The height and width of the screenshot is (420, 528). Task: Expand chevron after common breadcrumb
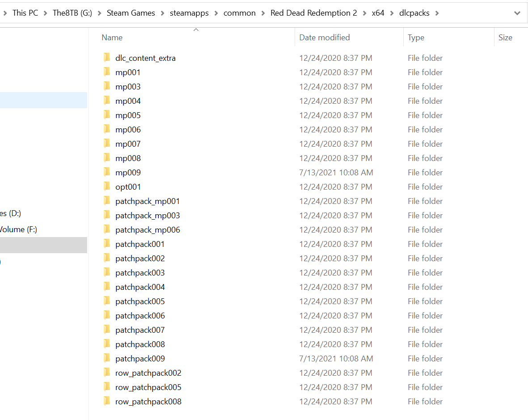(x=263, y=13)
